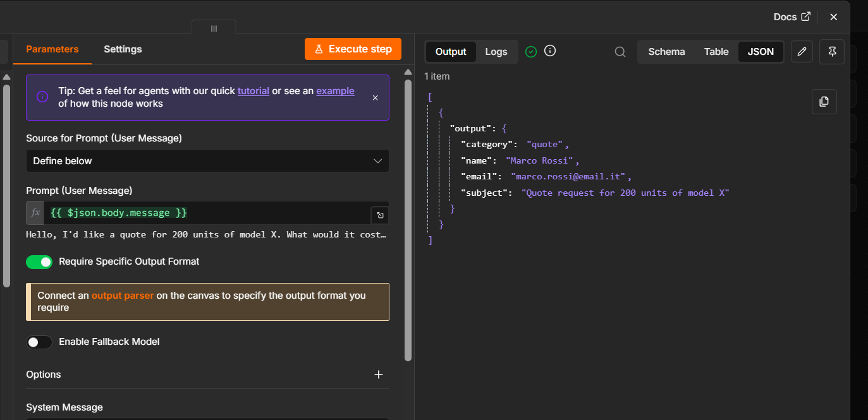Image resolution: width=868 pixels, height=420 pixels.
Task: Click the fx expression icon
Action: 35,213
